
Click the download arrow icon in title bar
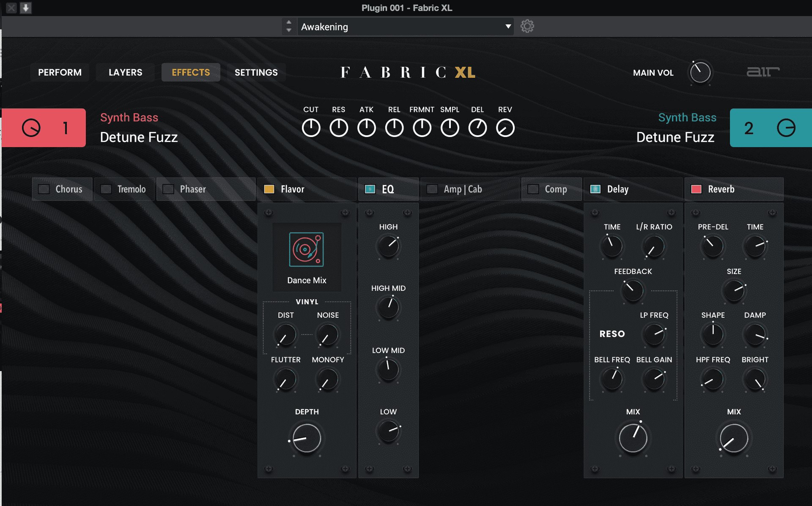pyautogui.click(x=26, y=8)
